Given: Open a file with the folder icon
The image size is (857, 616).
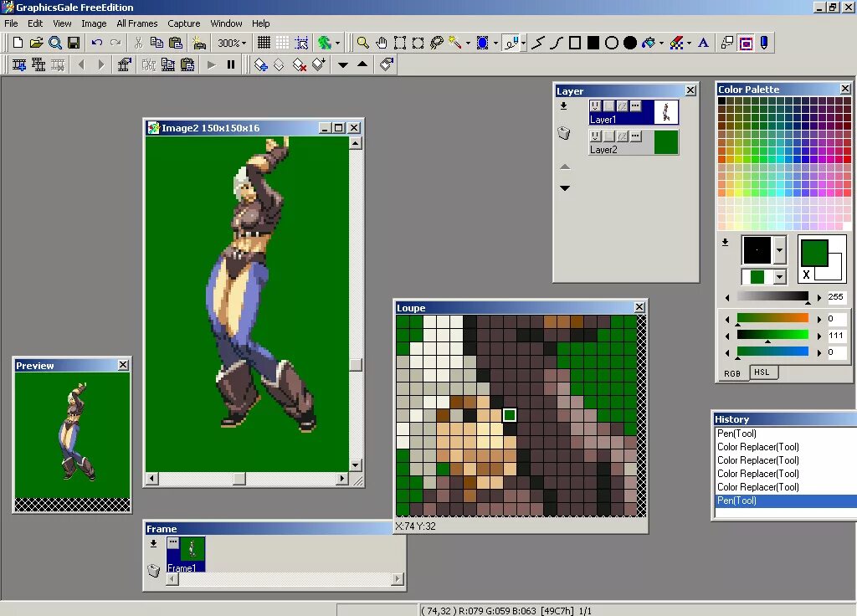Looking at the screenshot, I should (36, 43).
